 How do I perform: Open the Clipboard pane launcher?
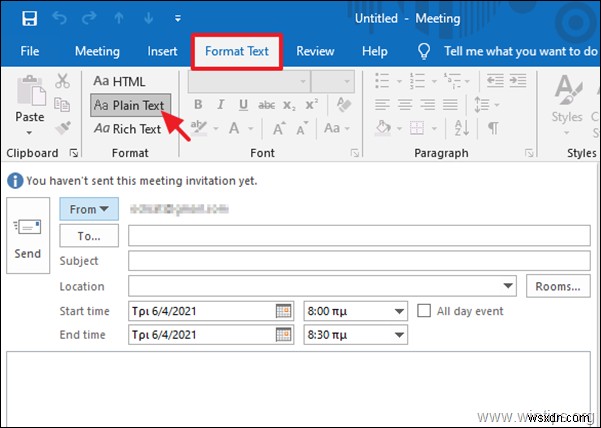tap(74, 153)
